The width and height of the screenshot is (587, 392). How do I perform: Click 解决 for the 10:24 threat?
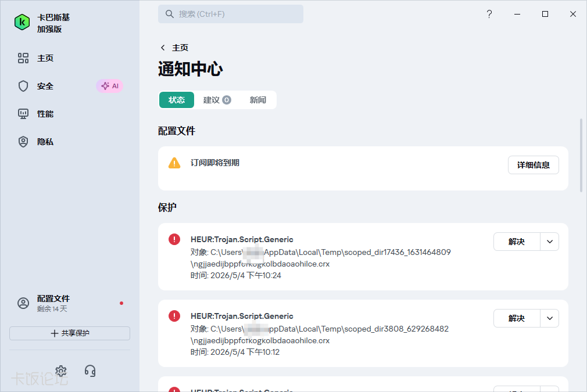(x=517, y=242)
